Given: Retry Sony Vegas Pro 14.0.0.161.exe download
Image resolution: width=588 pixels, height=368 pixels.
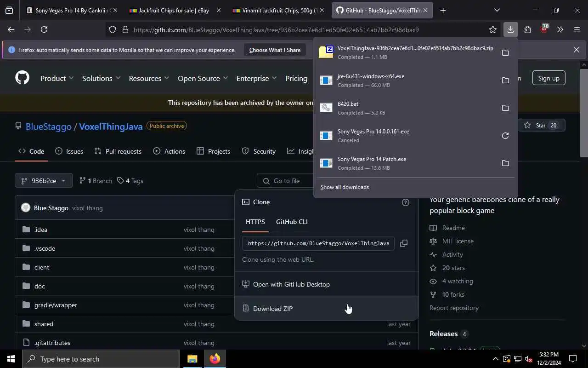Looking at the screenshot, I should click(x=505, y=135).
